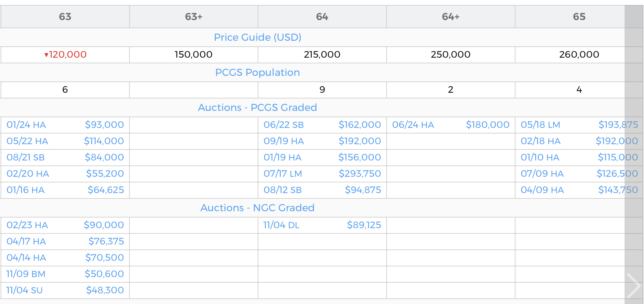This screenshot has height=304, width=644.
Task: Open Auctions - PCGS Graded section link
Action: (x=258, y=107)
